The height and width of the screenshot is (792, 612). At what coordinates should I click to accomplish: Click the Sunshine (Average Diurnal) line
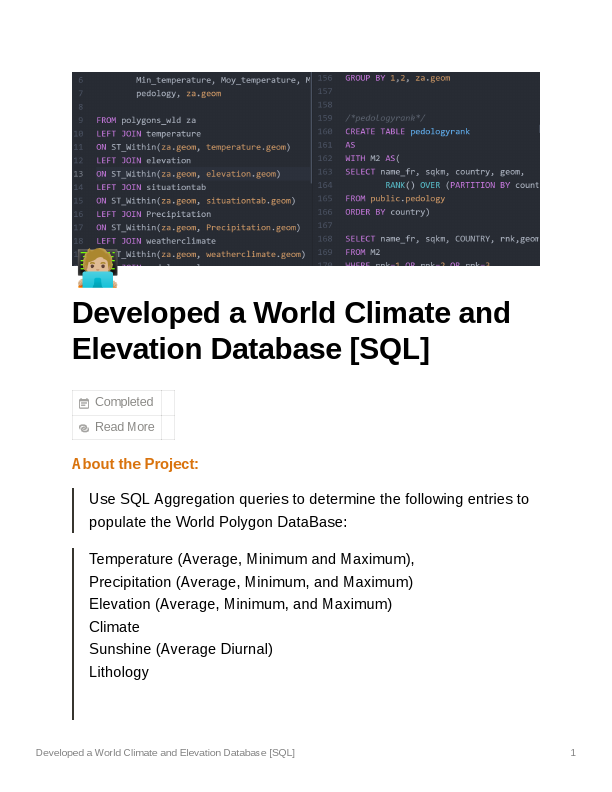(181, 649)
